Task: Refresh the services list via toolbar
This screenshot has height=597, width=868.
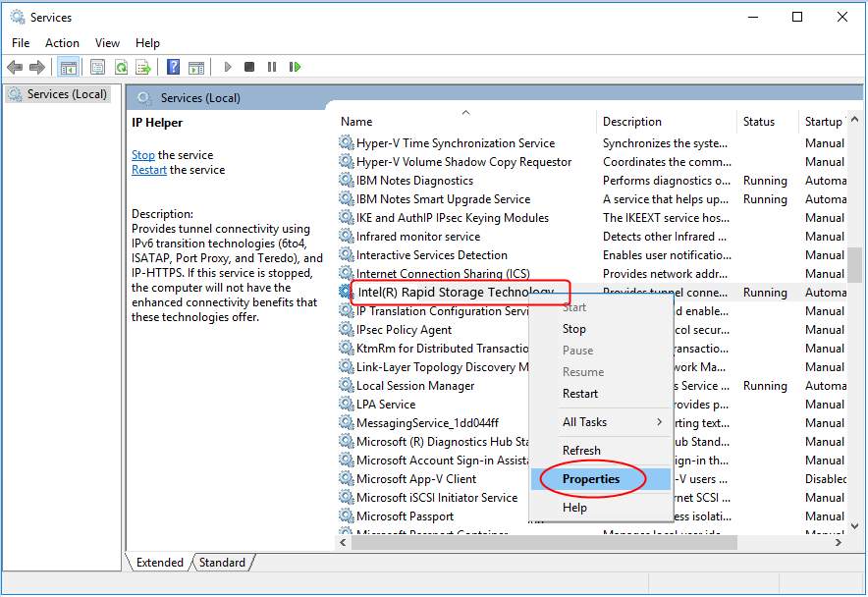Action: (x=122, y=67)
